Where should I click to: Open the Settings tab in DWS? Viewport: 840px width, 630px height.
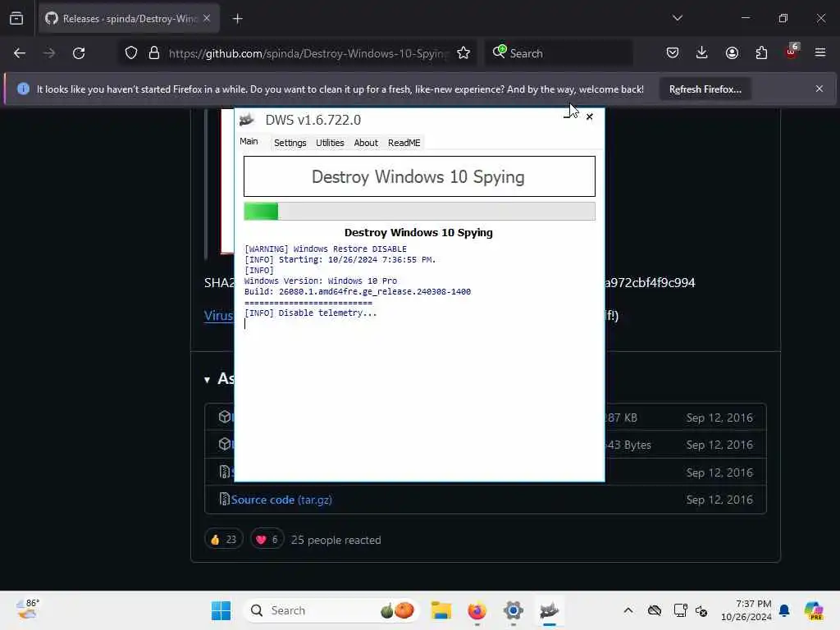coord(290,143)
